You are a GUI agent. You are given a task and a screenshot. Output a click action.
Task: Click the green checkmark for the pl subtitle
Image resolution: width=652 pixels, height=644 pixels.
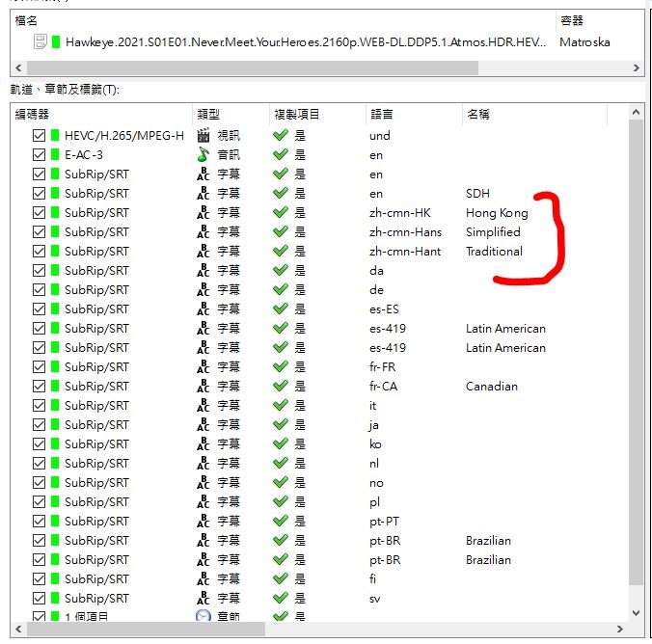[281, 501]
